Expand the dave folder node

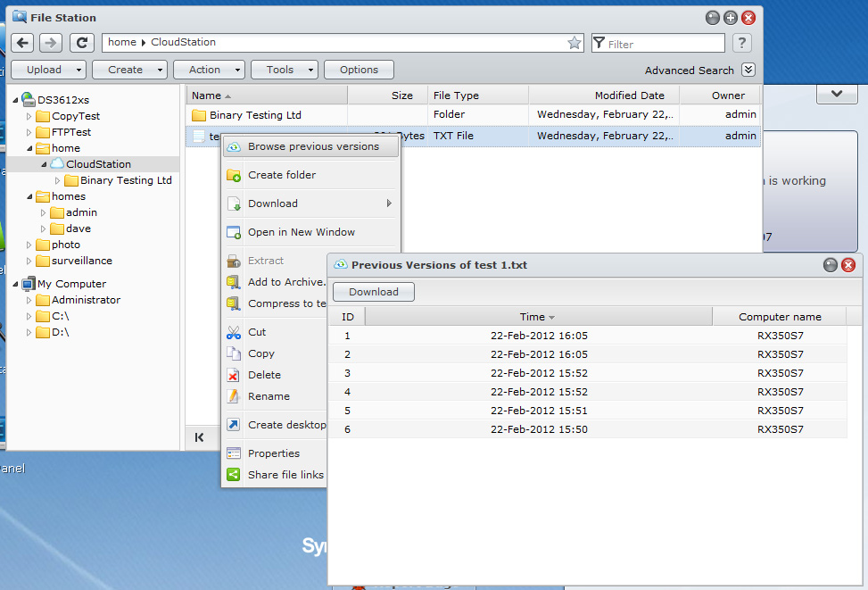click(43, 229)
